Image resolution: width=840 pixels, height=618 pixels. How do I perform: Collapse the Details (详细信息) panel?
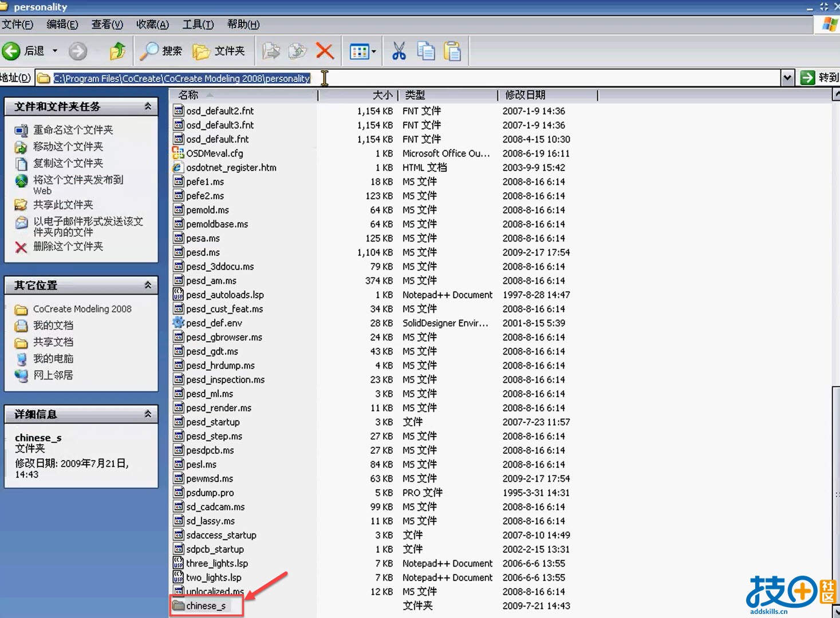(148, 414)
